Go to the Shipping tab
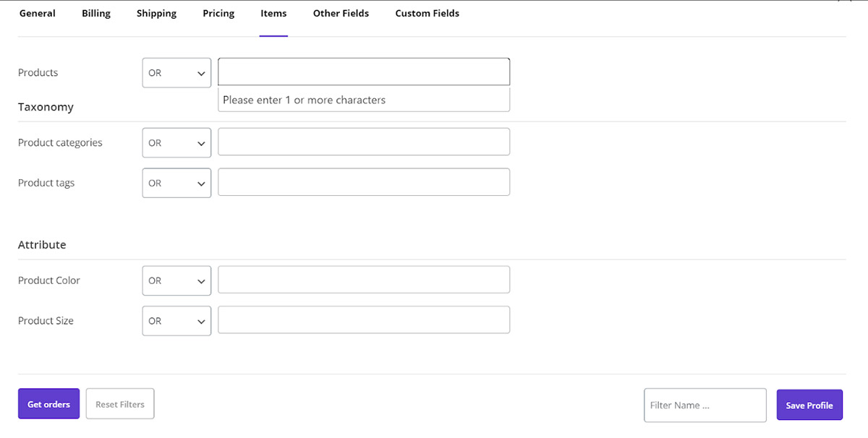Viewport: 868px width, 438px height. click(x=156, y=14)
